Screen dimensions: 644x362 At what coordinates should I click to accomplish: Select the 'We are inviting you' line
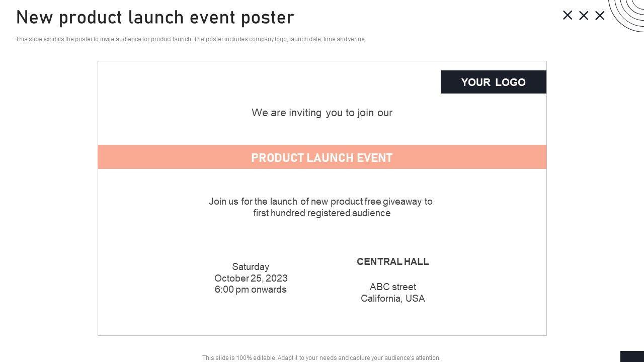tap(322, 113)
